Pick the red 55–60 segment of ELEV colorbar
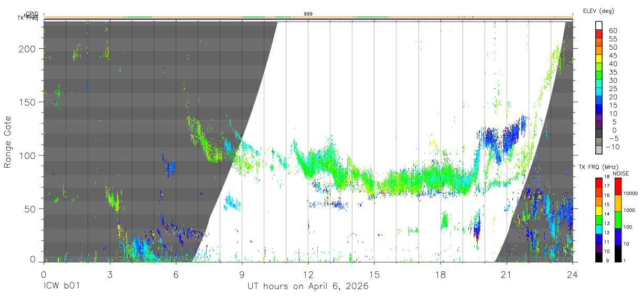644x297 pixels. pyautogui.click(x=599, y=34)
